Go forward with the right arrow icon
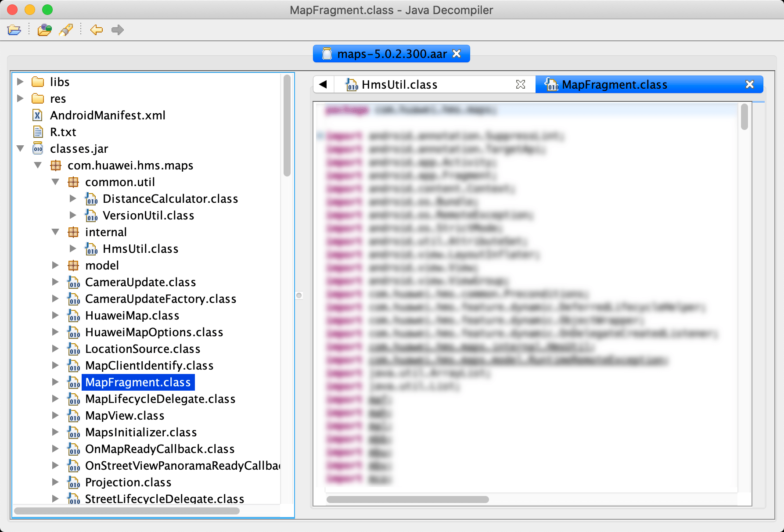Screen dimensions: 784x532 (x=118, y=30)
